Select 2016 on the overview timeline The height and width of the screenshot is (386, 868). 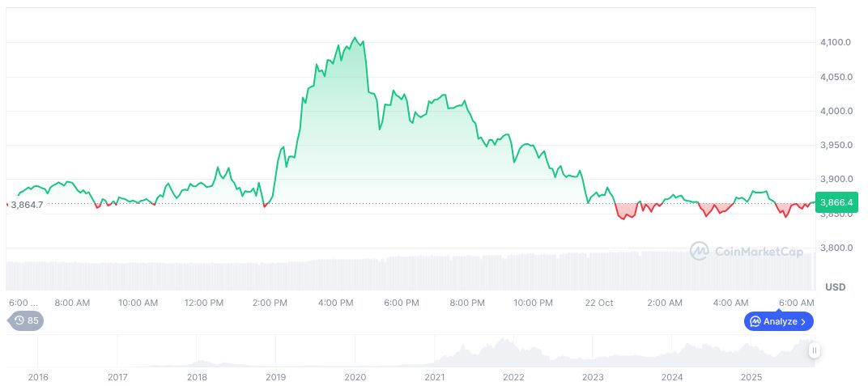38,377
